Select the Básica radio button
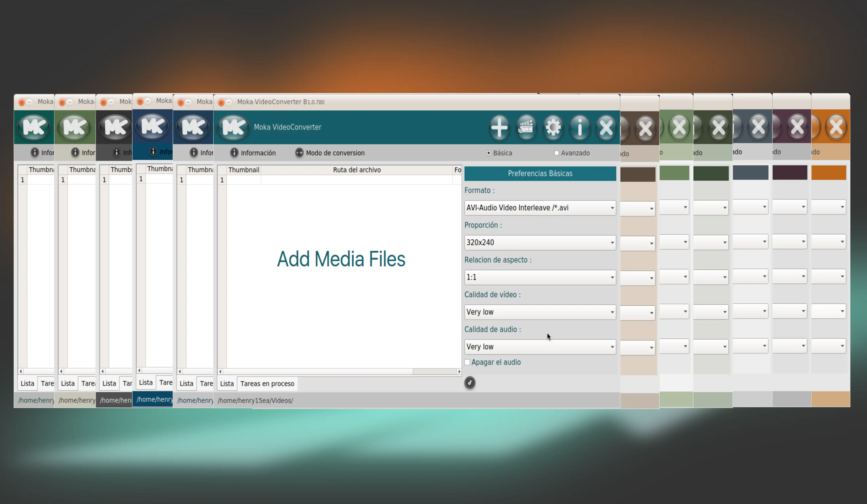Viewport: 867px width, 504px height. (x=489, y=153)
